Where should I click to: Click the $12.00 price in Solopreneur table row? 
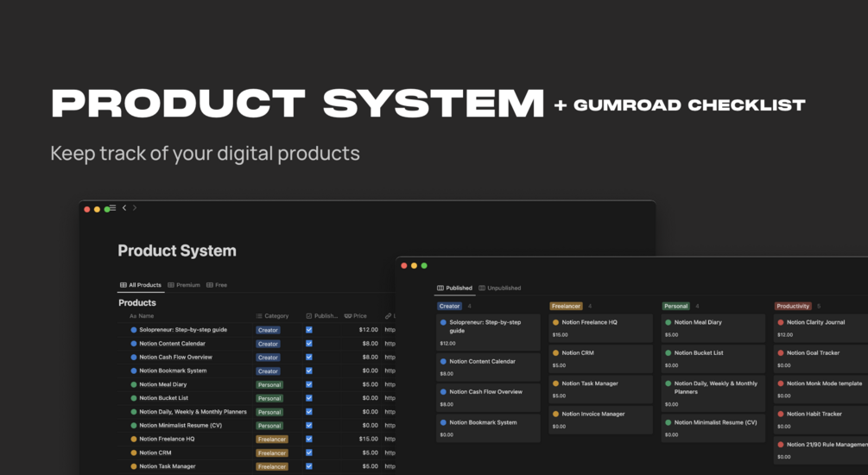[368, 330]
